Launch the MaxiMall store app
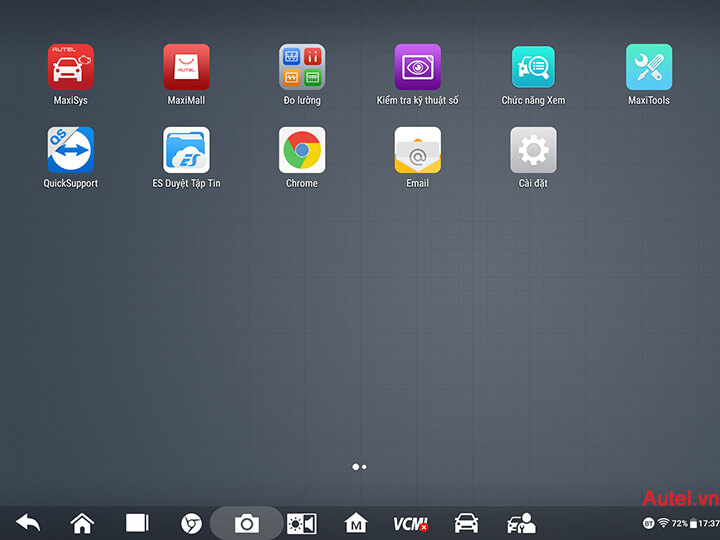Viewport: 720px width, 540px height. pyautogui.click(x=186, y=67)
